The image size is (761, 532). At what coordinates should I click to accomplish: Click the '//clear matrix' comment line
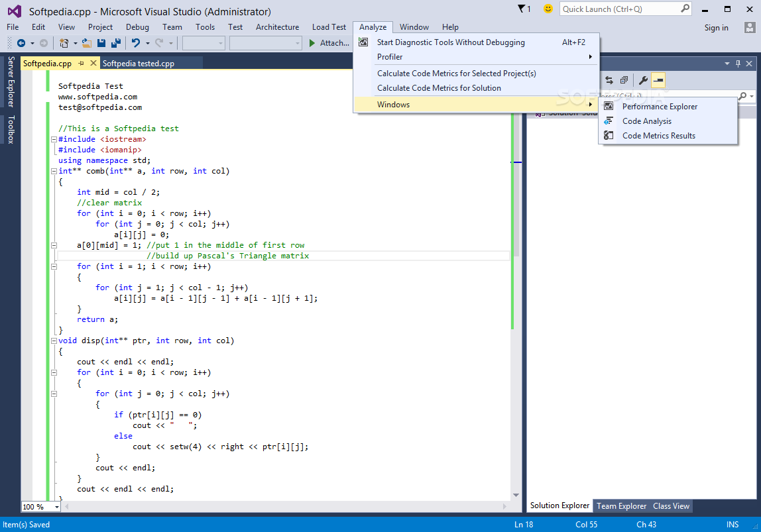[109, 203]
